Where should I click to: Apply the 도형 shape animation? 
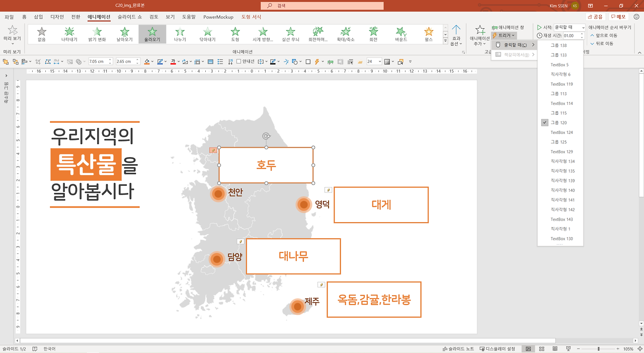[x=235, y=34]
